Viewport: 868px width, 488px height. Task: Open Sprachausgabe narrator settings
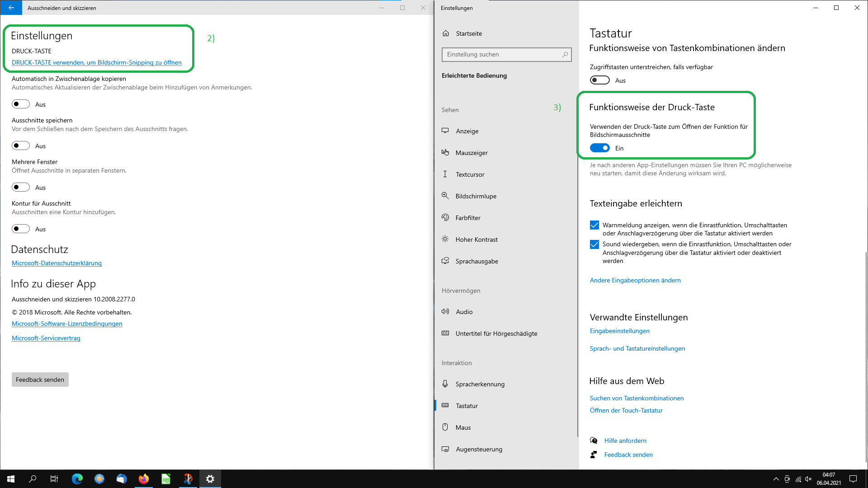pos(476,261)
